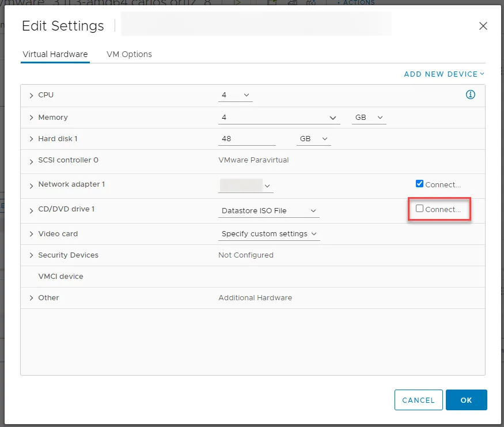
Task: Change Memory unit GB dropdown
Action: coord(369,118)
